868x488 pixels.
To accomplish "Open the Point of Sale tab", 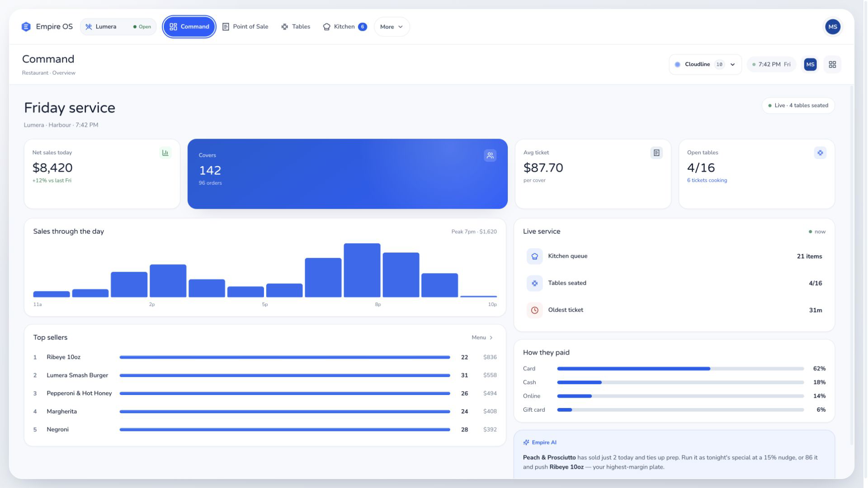I will (245, 27).
